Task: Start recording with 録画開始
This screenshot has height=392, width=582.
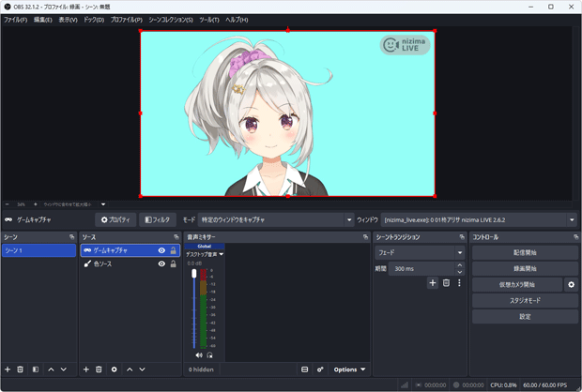Action: (x=525, y=268)
